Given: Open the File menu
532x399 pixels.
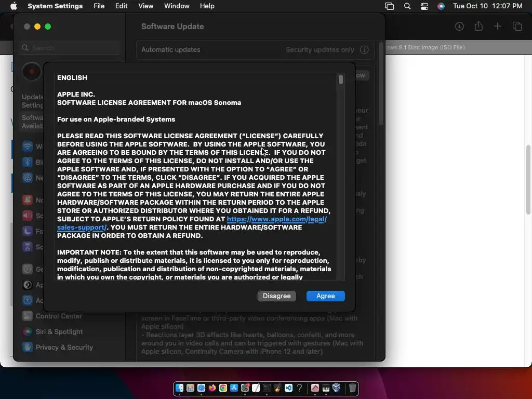Looking at the screenshot, I should click(x=99, y=6).
